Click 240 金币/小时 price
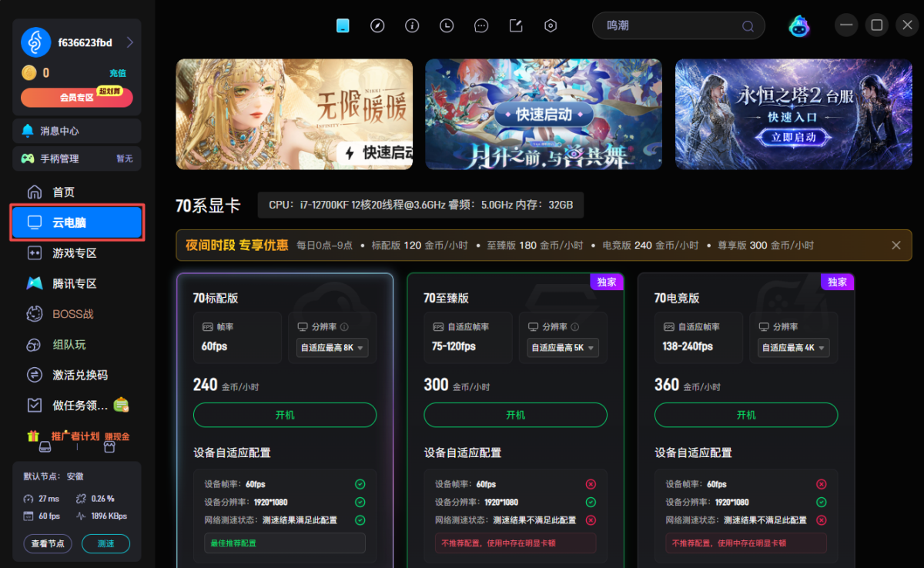This screenshot has width=924, height=568. (226, 385)
